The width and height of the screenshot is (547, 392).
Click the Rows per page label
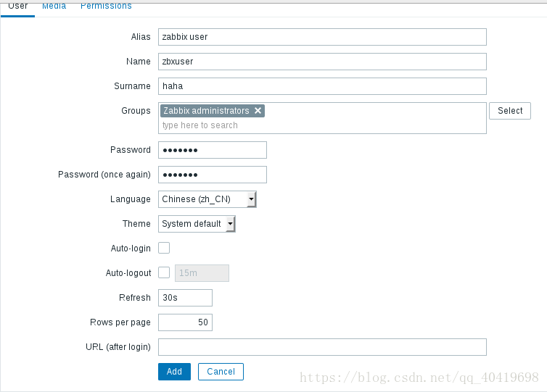(120, 322)
